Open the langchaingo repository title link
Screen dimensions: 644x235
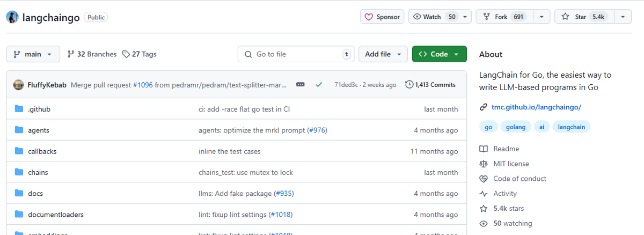(51, 17)
